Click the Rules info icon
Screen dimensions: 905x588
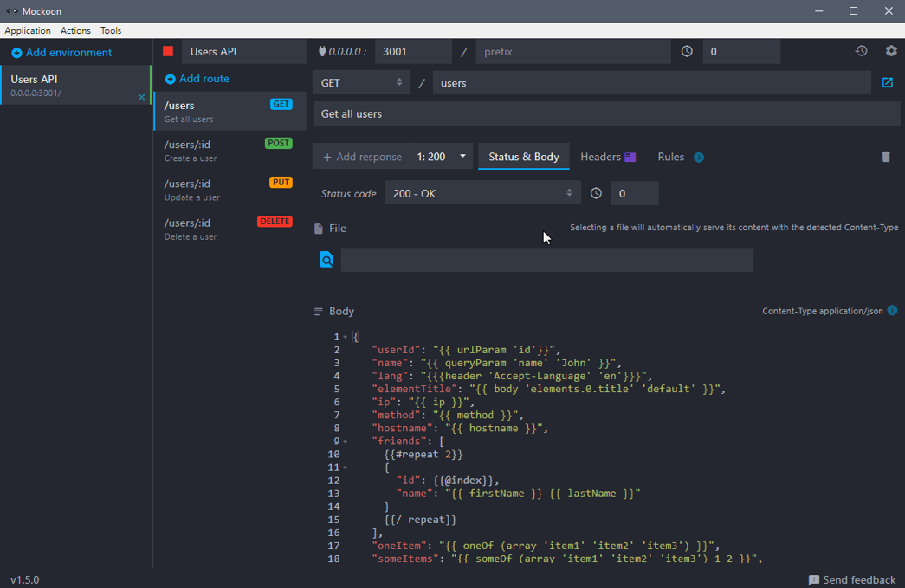[x=698, y=158]
